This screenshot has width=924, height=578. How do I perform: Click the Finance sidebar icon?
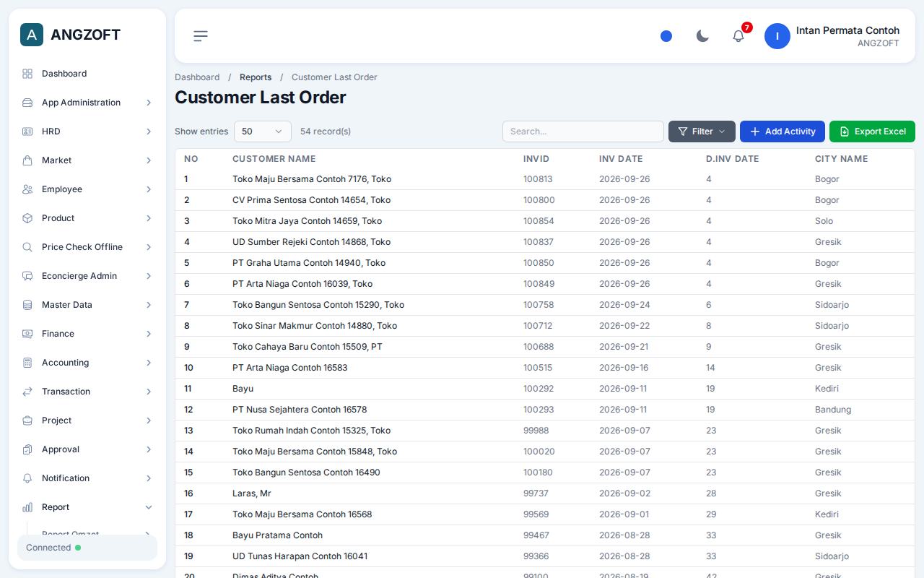click(x=27, y=334)
